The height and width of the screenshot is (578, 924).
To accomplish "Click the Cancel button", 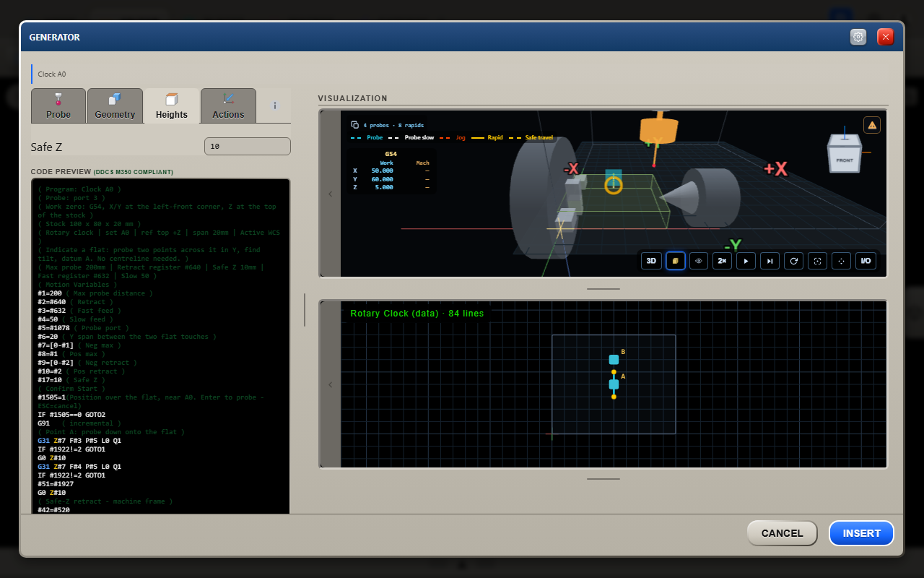I will 782,533.
